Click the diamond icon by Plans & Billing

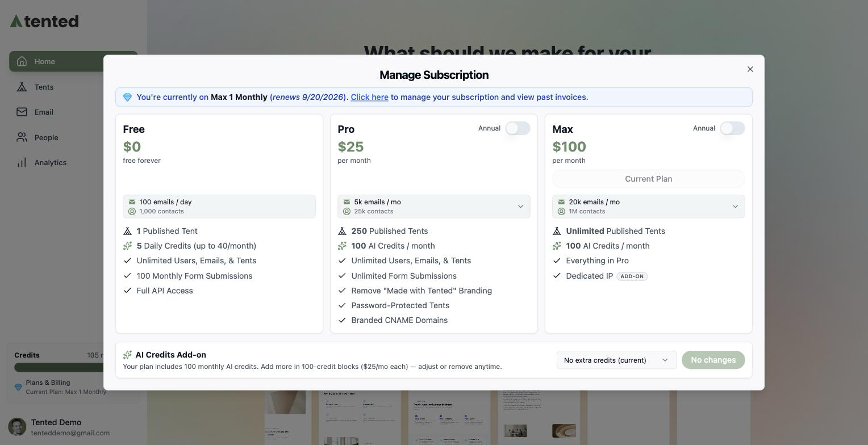pyautogui.click(x=18, y=387)
